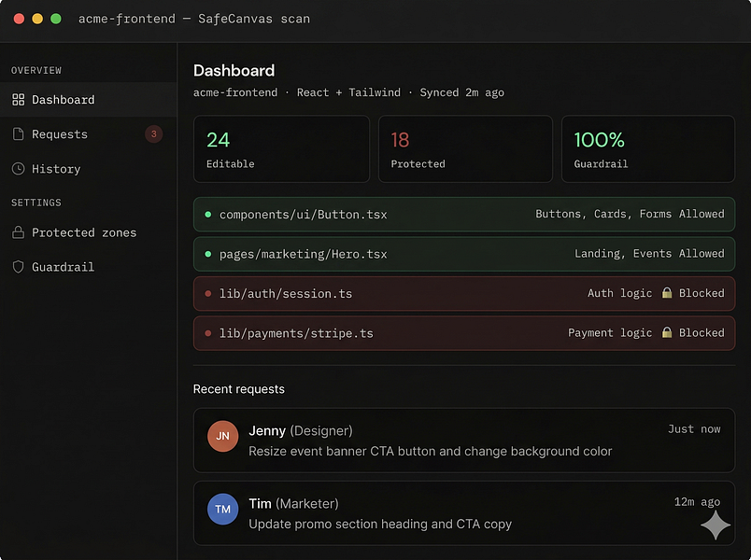The height and width of the screenshot is (560, 751).
Task: Click the green status dot on Hero.tsx
Action: coord(208,254)
